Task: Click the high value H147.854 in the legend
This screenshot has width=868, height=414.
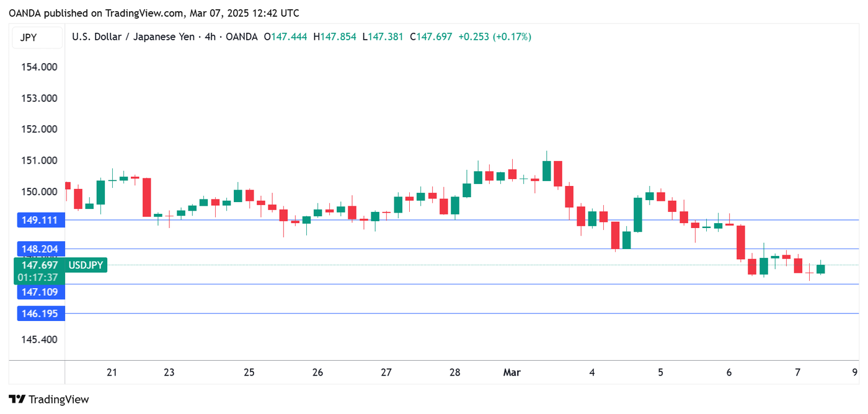Action: click(335, 37)
